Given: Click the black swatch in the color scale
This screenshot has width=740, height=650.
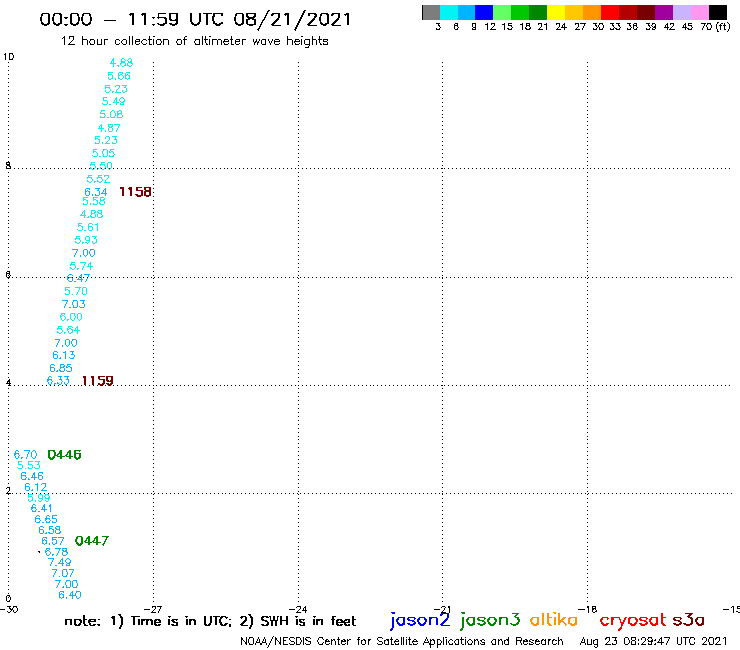Looking at the screenshot, I should point(718,12).
